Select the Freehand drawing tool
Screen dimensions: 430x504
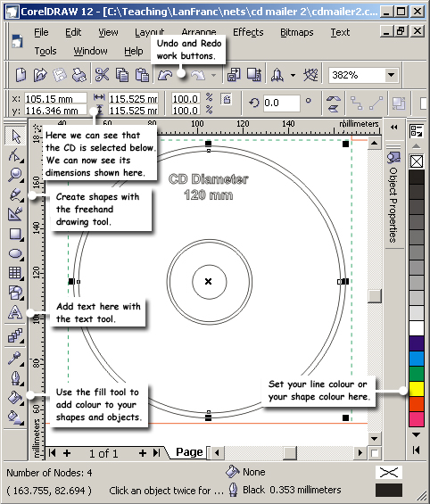pyautogui.click(x=15, y=194)
